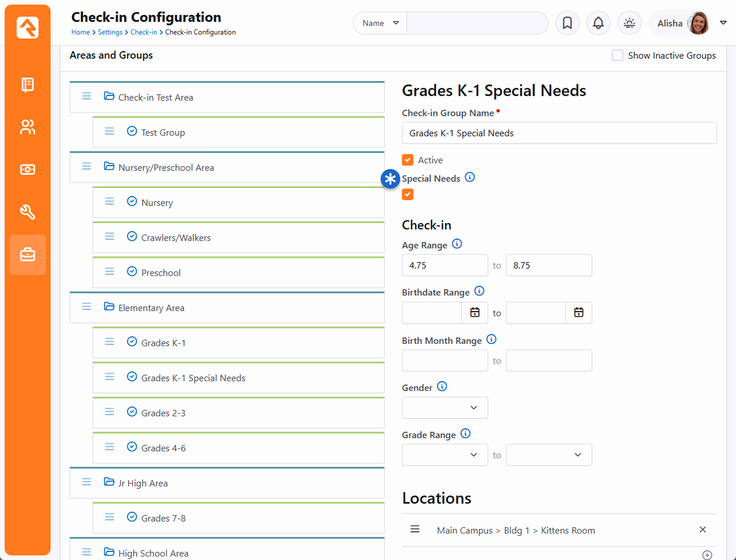The image size is (736, 560).
Task: Click the add location plus icon
Action: tap(707, 555)
